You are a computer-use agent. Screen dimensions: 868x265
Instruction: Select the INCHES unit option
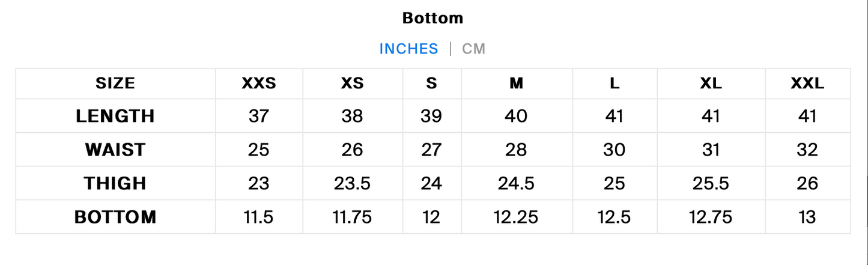408,49
